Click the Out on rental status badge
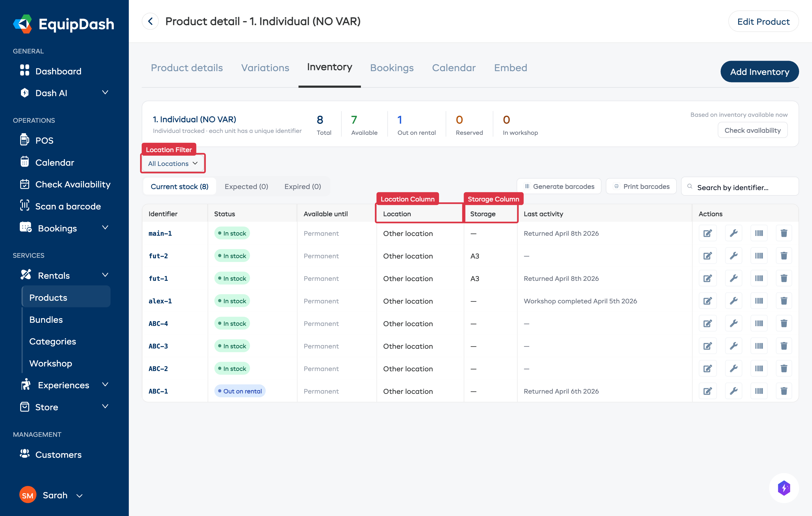 click(240, 391)
